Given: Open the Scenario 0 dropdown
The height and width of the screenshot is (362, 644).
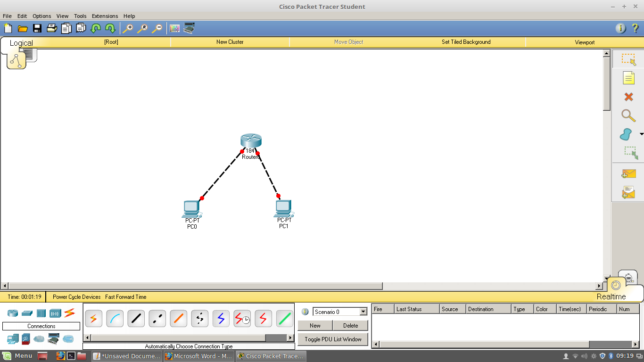Looking at the screenshot, I should coord(363,311).
